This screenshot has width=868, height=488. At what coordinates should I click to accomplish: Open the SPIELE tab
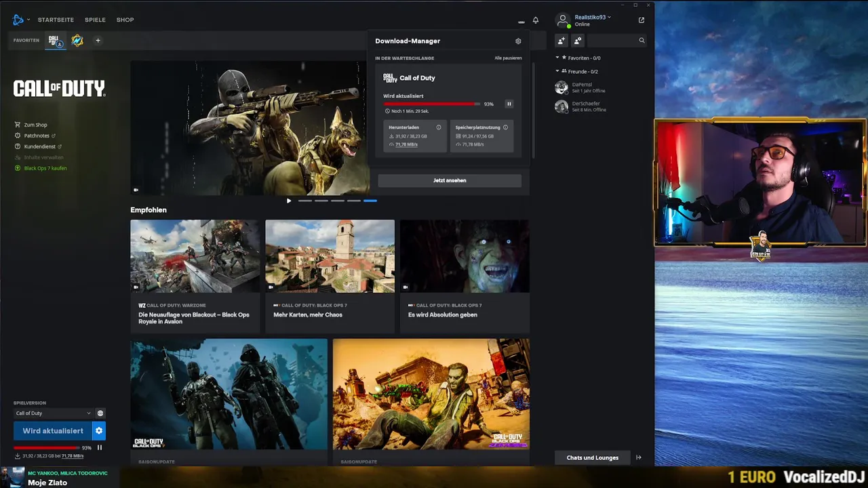coord(95,20)
